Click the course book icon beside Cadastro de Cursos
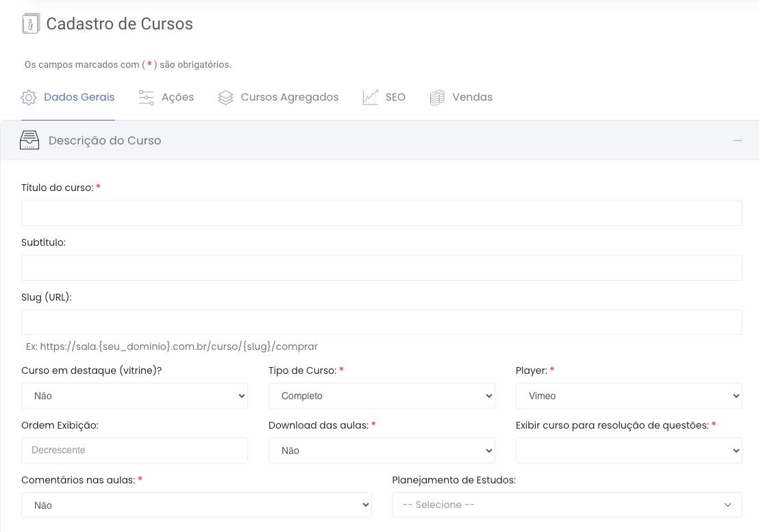This screenshot has height=532, width=759. pyautogui.click(x=30, y=24)
